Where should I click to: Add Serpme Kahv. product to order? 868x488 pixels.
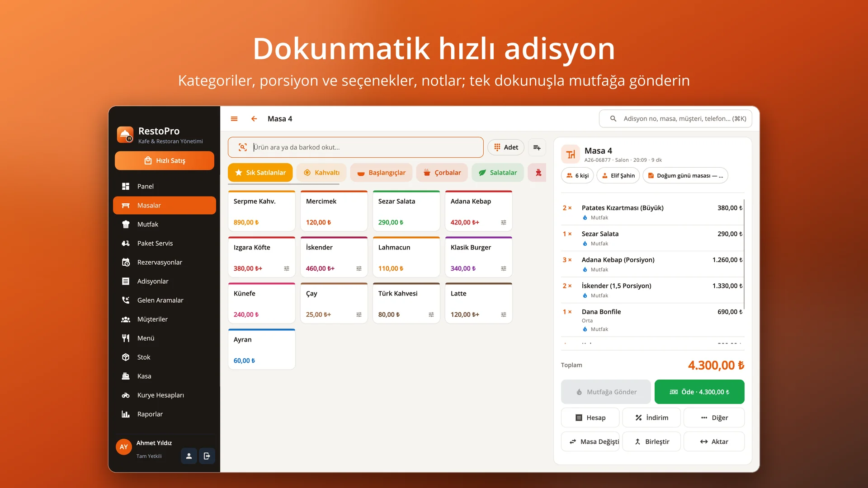point(262,211)
